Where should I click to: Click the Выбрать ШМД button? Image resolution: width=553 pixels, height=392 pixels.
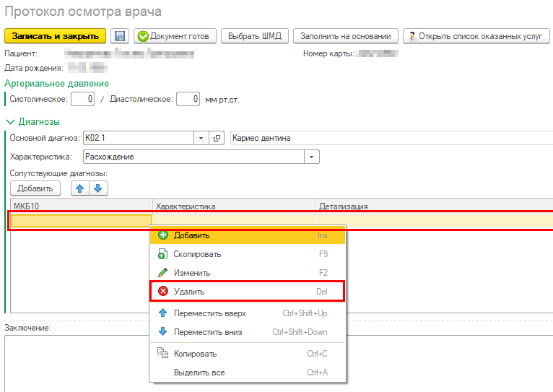[x=255, y=36]
